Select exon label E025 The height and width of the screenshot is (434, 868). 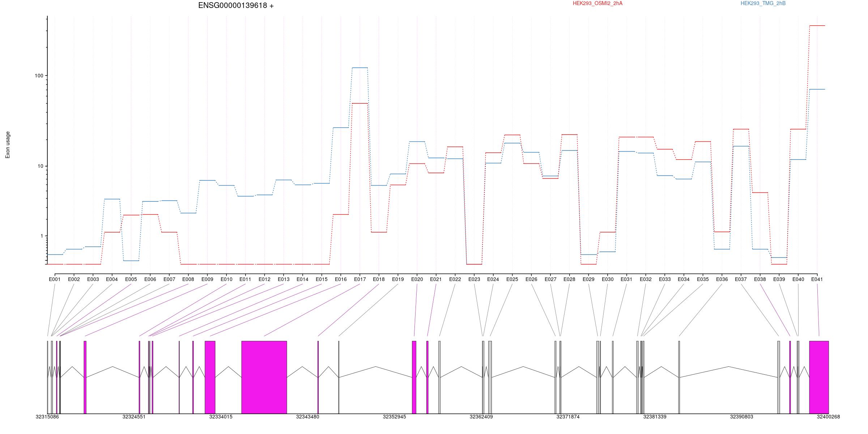[x=512, y=279]
